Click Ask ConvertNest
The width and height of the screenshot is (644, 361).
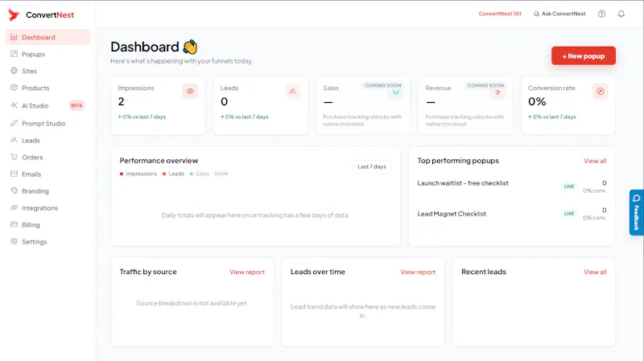pyautogui.click(x=559, y=14)
